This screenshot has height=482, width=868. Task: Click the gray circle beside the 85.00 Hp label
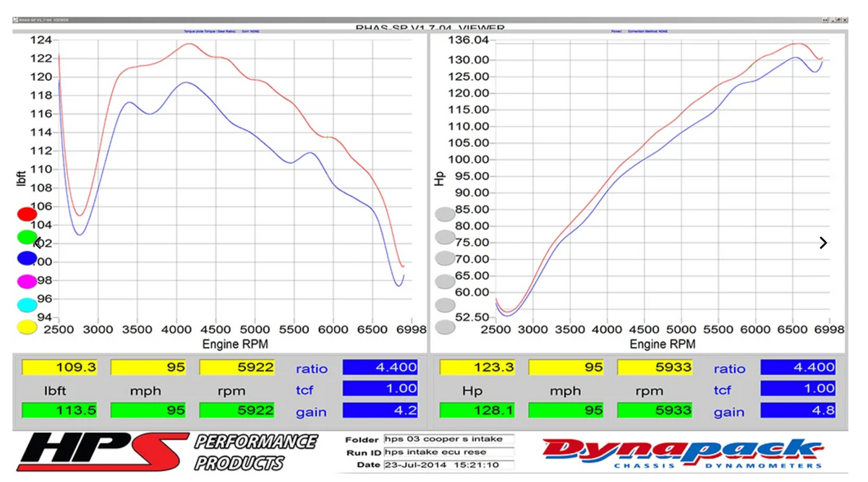click(446, 214)
